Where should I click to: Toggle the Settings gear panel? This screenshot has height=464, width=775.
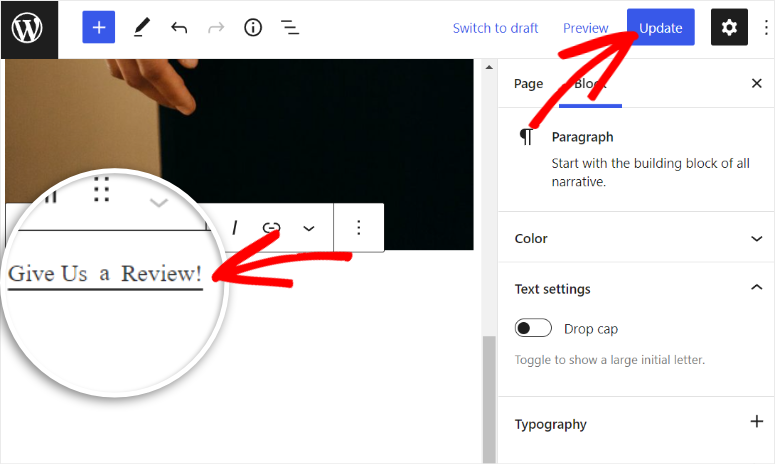(x=729, y=28)
